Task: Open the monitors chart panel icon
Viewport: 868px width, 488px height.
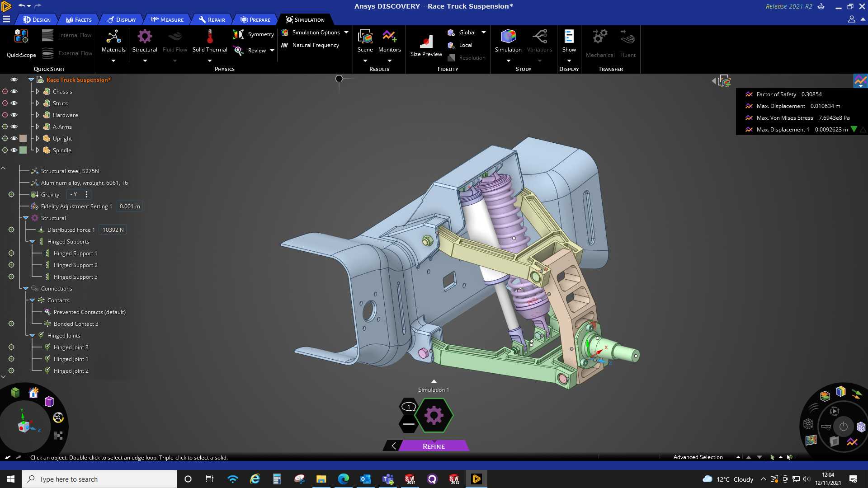Action: 860,81
